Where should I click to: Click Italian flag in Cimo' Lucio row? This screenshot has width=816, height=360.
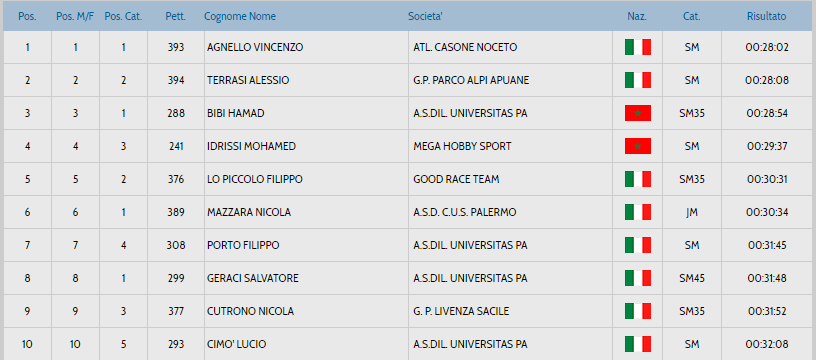point(638,344)
